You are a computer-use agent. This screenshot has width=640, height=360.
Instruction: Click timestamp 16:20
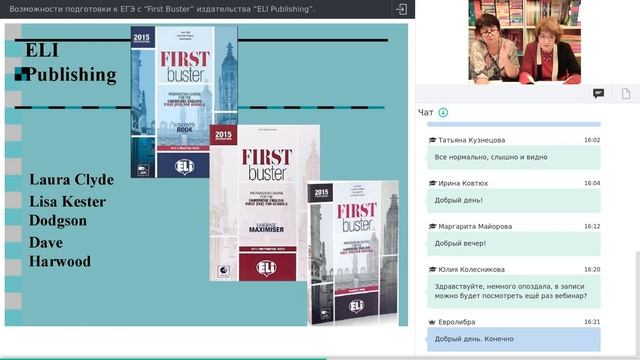coord(592,269)
